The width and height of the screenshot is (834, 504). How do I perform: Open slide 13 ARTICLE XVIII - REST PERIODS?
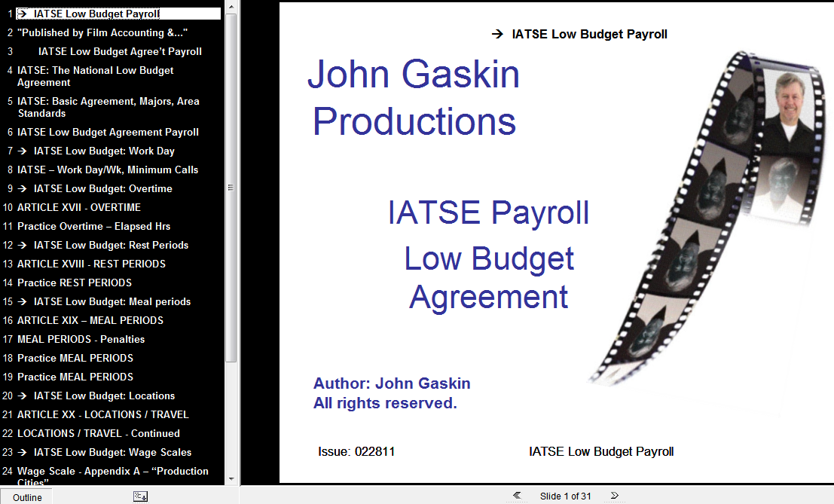(x=91, y=264)
